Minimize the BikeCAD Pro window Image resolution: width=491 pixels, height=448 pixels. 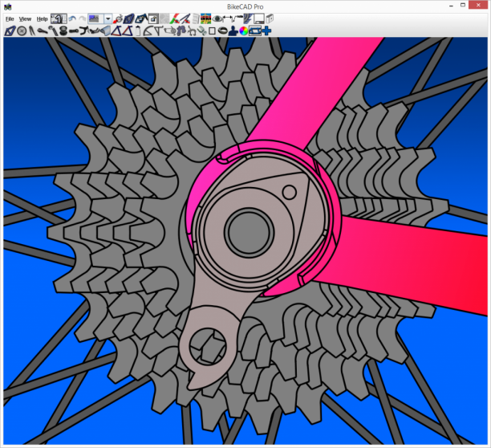click(451, 6)
